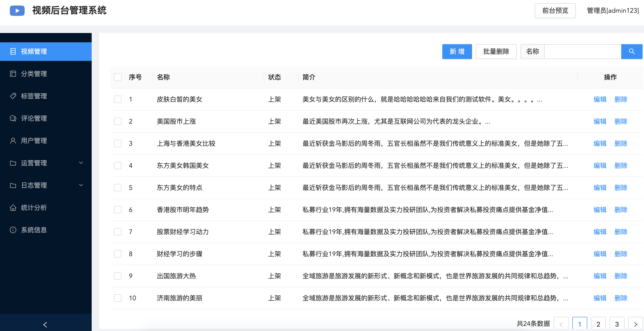Click the chat bubble icon beside 评论管理

coord(13,118)
